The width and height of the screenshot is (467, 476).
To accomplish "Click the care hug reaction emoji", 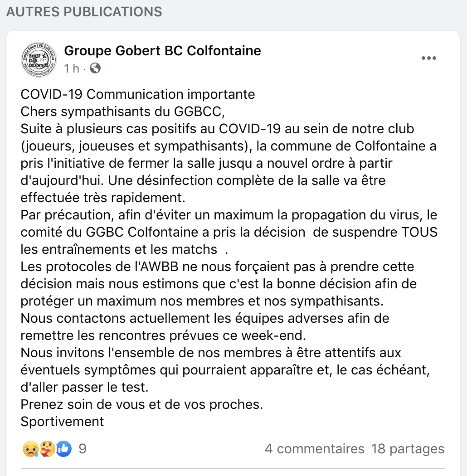I will coord(47,449).
